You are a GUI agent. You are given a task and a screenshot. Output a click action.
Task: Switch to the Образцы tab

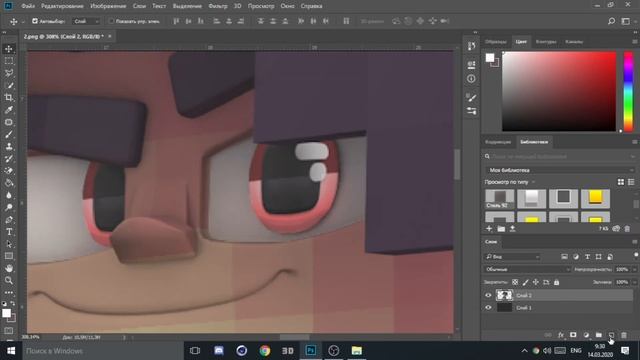point(496,42)
